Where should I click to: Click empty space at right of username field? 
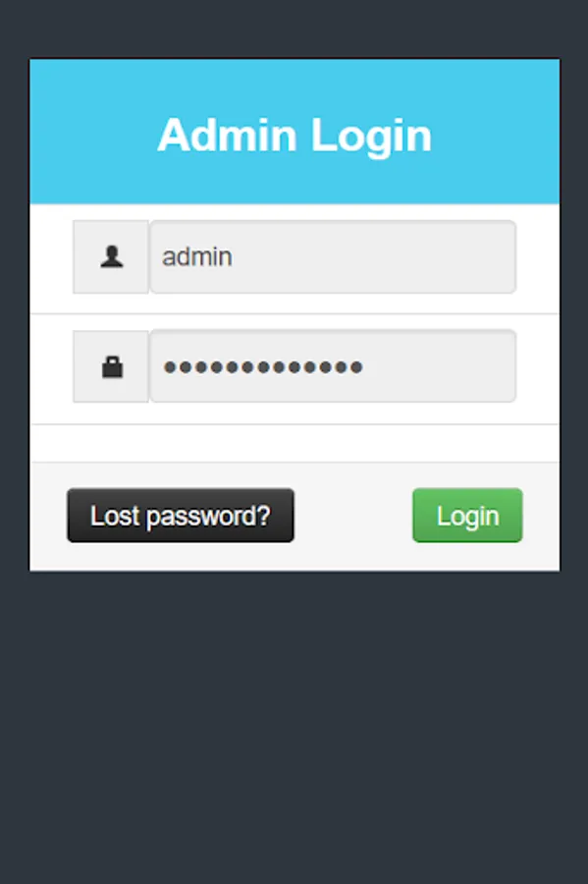[428, 257]
